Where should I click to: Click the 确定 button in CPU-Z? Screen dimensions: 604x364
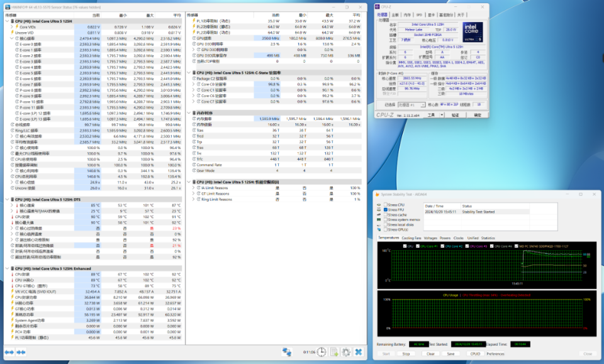(478, 115)
